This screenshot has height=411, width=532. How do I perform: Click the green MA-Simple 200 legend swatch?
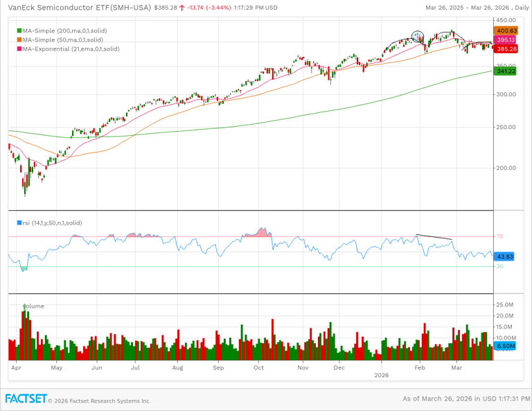pyautogui.click(x=19, y=30)
